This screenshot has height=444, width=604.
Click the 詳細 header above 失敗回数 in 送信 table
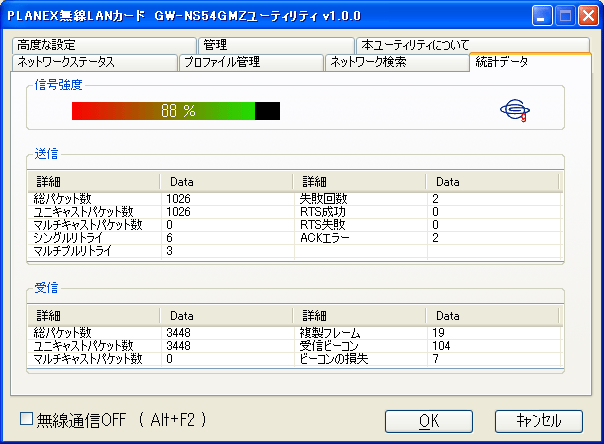359,182
